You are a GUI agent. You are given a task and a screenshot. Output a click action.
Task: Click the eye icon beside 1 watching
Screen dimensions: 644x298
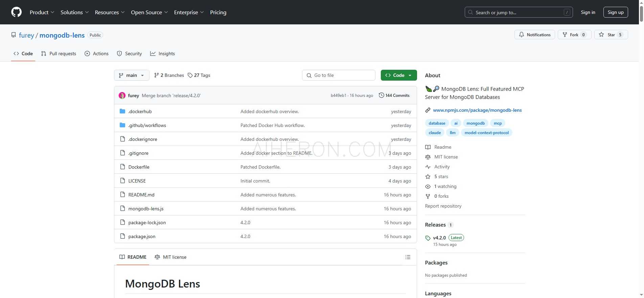pos(428,186)
